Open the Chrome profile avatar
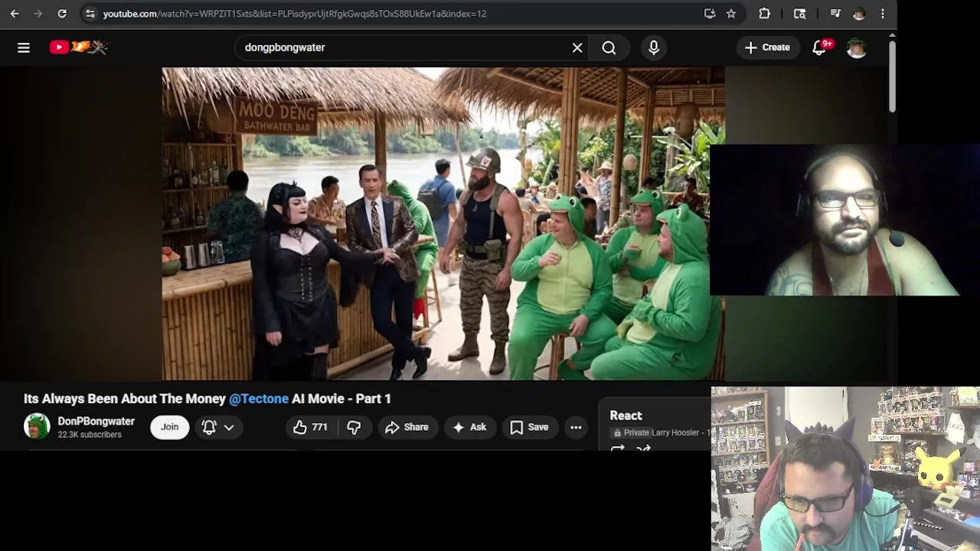The image size is (980, 551). (859, 14)
